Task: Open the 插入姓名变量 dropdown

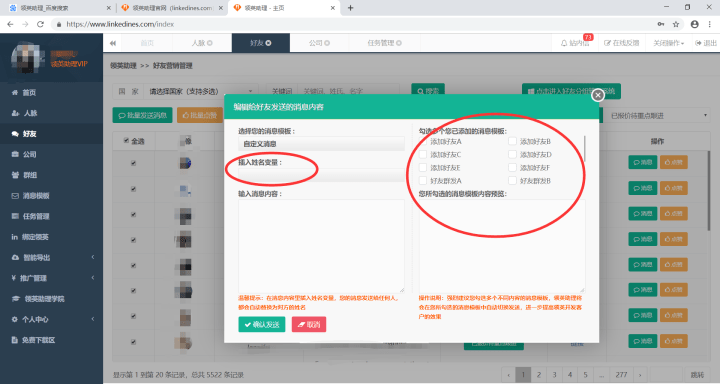Action: [321, 175]
